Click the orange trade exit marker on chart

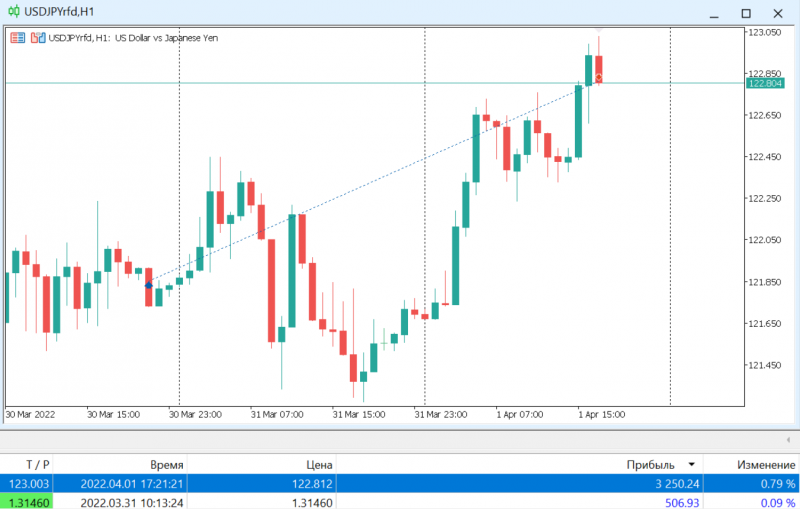(598, 77)
